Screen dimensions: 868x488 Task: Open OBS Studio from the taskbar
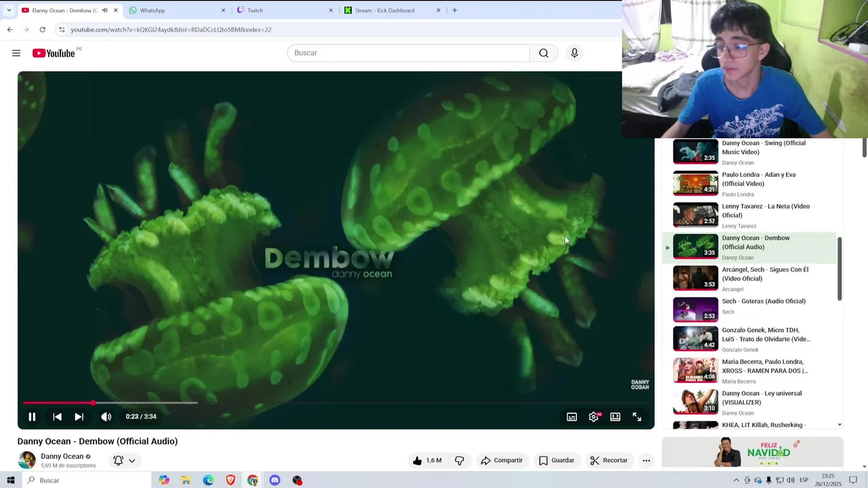tap(297, 480)
